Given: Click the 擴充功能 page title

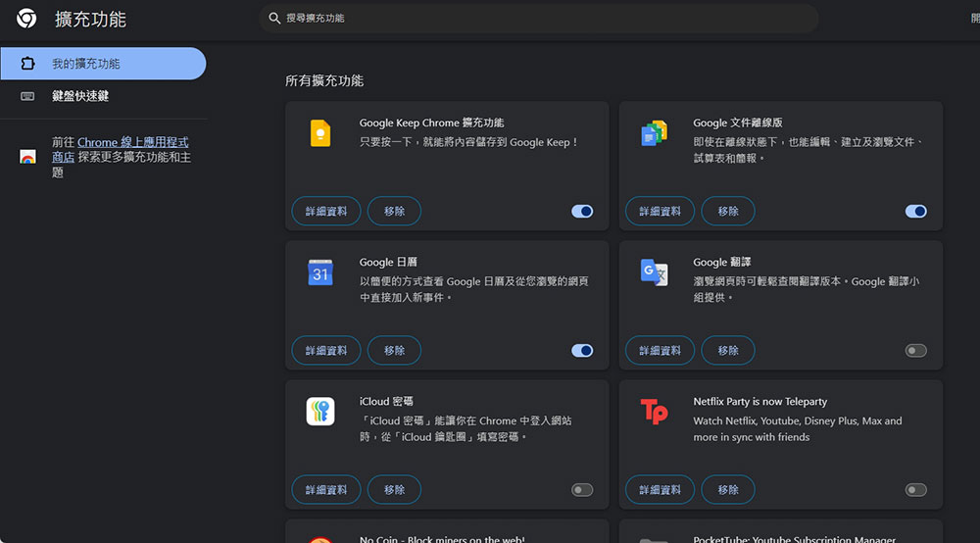Looking at the screenshot, I should coord(90,20).
